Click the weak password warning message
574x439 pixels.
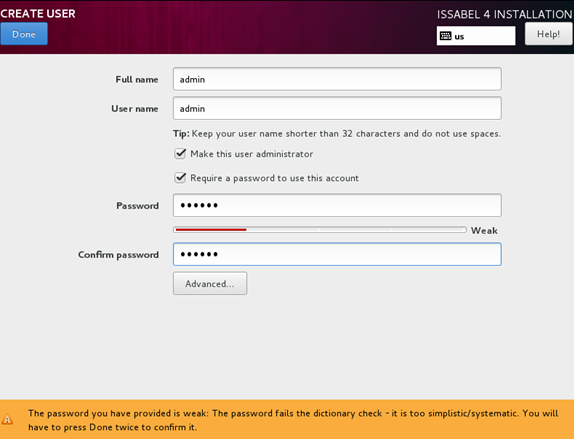click(293, 420)
